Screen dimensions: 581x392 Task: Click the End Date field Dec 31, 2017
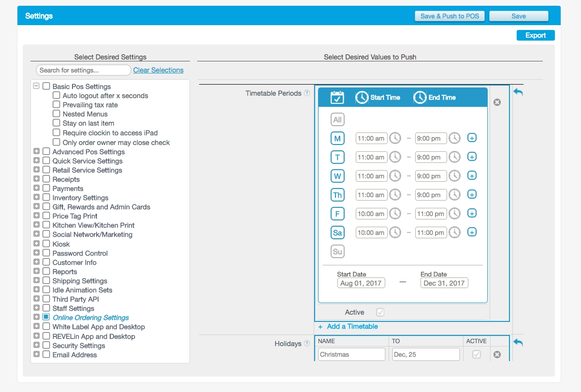click(x=444, y=283)
